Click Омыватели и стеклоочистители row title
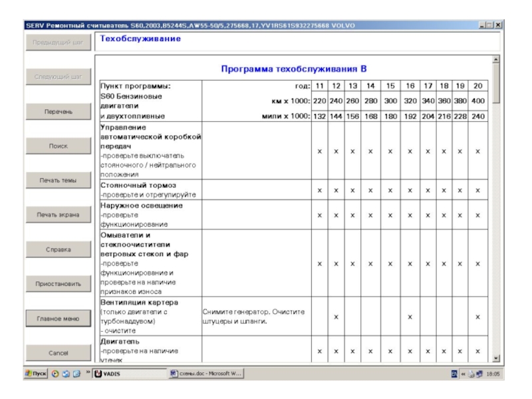 click(x=144, y=245)
